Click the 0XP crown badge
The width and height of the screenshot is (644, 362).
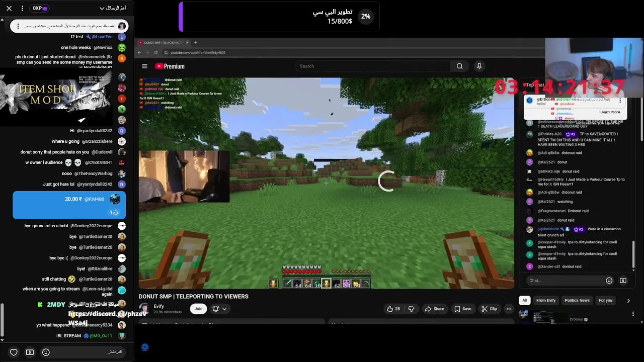(40, 9)
